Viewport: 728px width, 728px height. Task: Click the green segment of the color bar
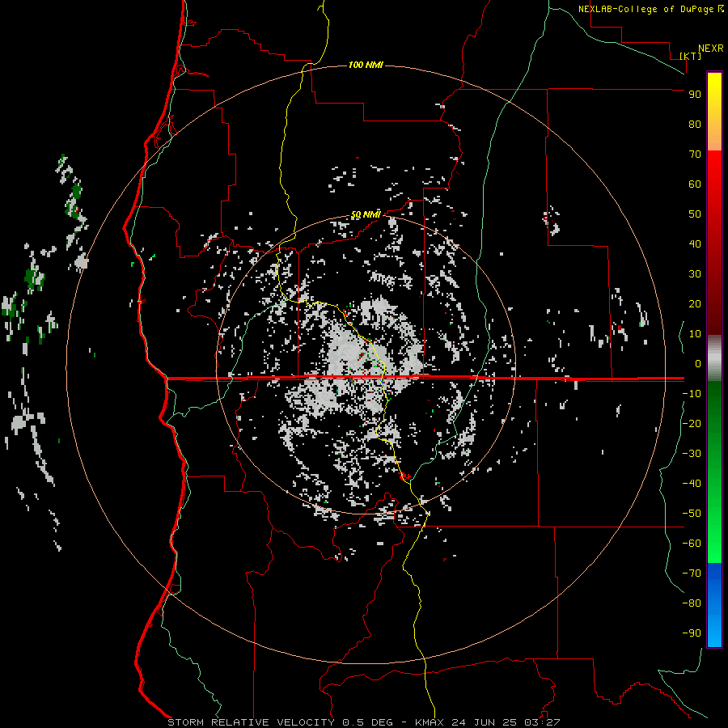click(x=714, y=472)
